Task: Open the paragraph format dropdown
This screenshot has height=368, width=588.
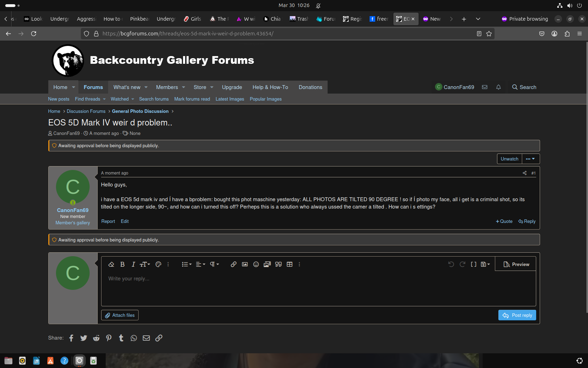Action: 214,264
